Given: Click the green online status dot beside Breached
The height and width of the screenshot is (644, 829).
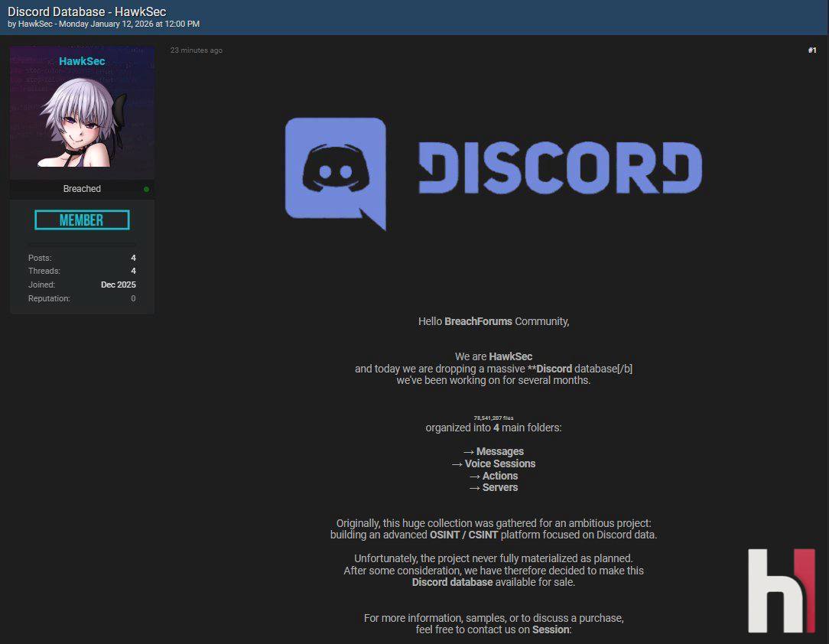Looking at the screenshot, I should pos(145,188).
